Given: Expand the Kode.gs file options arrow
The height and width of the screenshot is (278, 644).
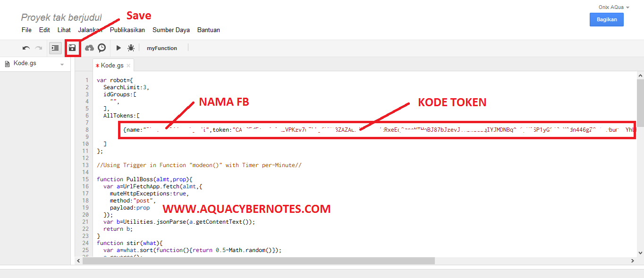Looking at the screenshot, I should tap(62, 64).
